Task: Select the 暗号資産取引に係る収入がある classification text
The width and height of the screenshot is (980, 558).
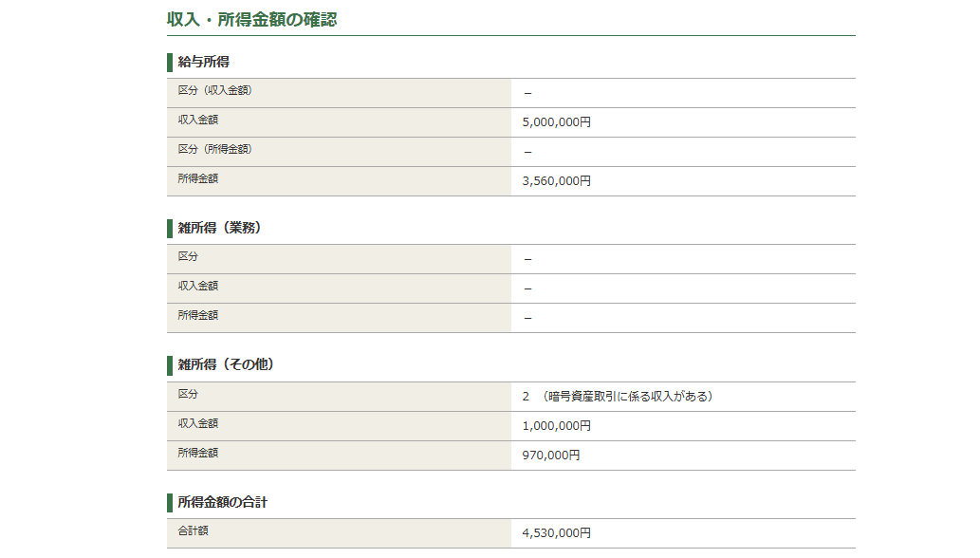Action: (x=627, y=397)
